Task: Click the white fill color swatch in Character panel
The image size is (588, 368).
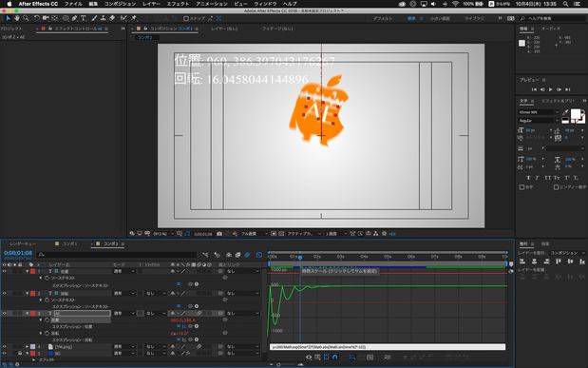Action: (x=576, y=114)
